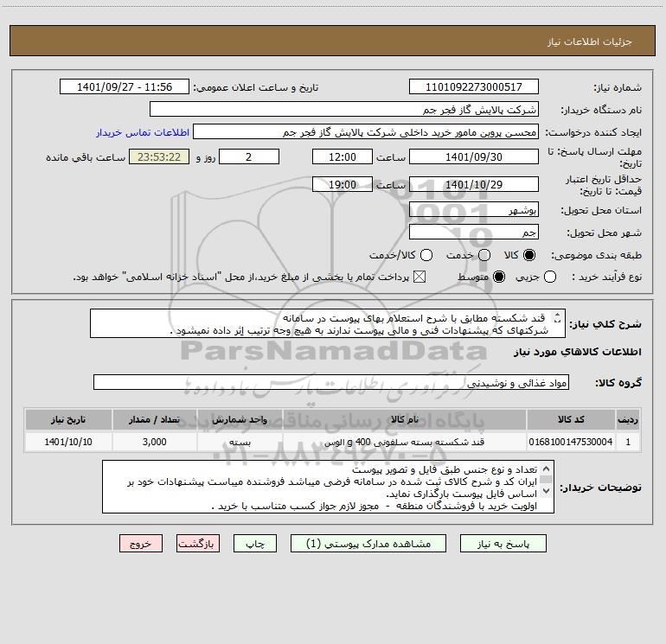The width and height of the screenshot is (666, 644).
Task: Click the شرح کلی نیاز label
Action: (605, 324)
